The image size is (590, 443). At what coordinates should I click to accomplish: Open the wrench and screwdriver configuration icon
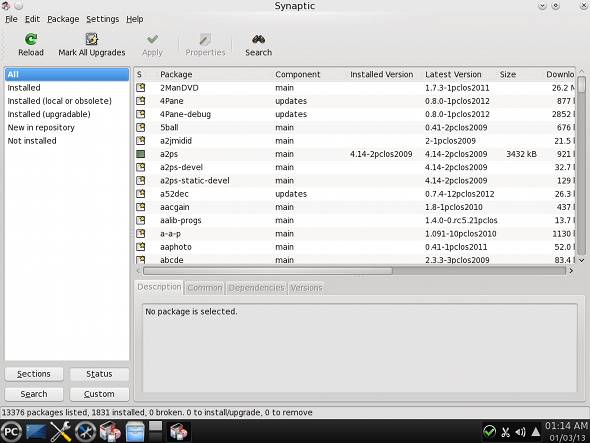point(61,432)
